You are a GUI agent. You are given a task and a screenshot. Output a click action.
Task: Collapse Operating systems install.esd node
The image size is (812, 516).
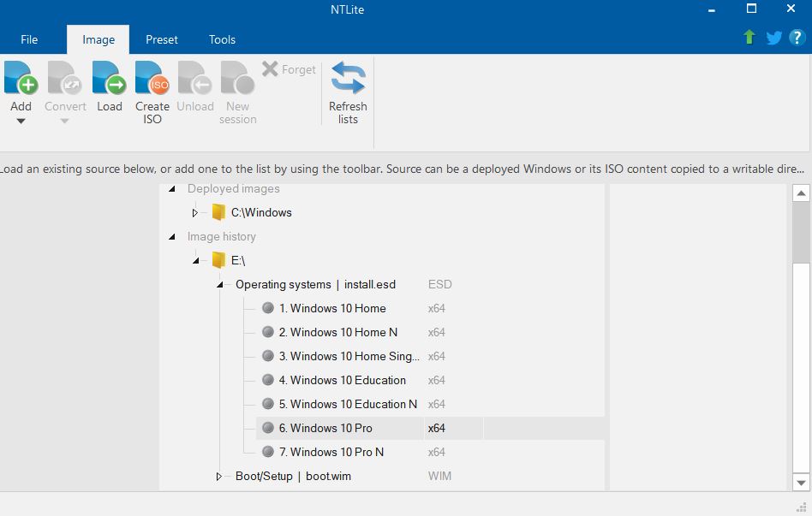(x=219, y=285)
